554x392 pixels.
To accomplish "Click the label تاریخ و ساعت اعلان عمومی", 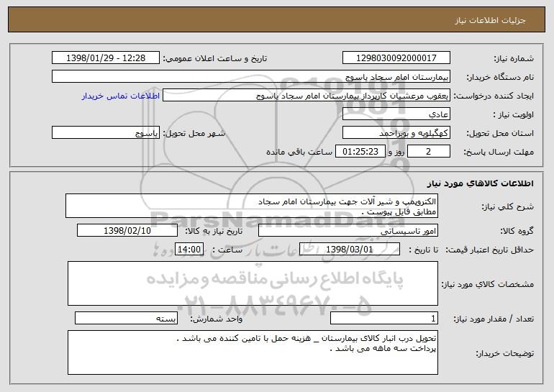I will [x=215, y=58].
